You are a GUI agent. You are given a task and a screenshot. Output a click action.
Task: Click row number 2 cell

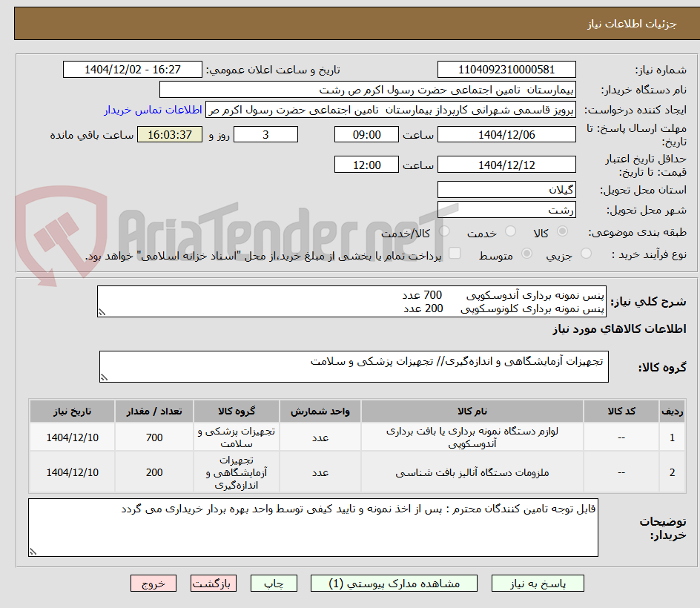coord(672,472)
